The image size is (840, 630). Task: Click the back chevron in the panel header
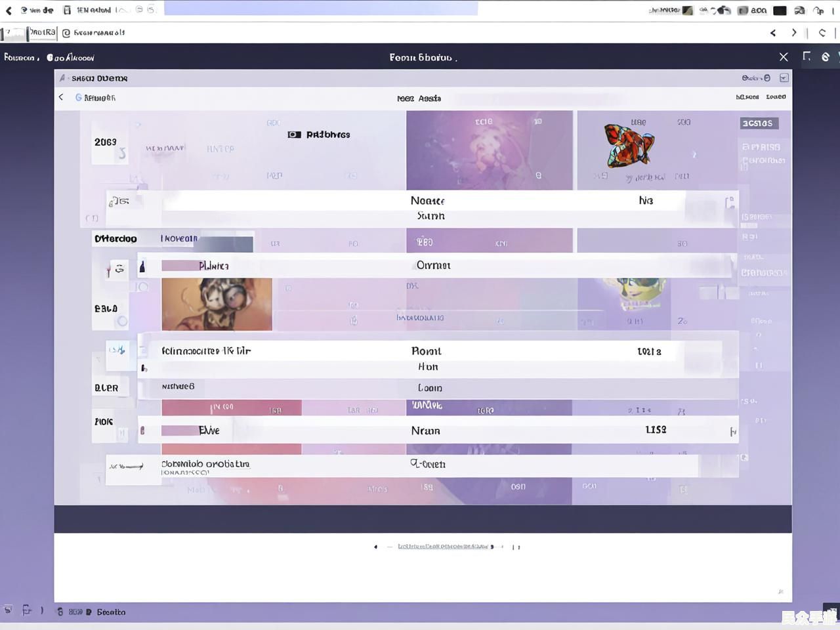pos(61,97)
